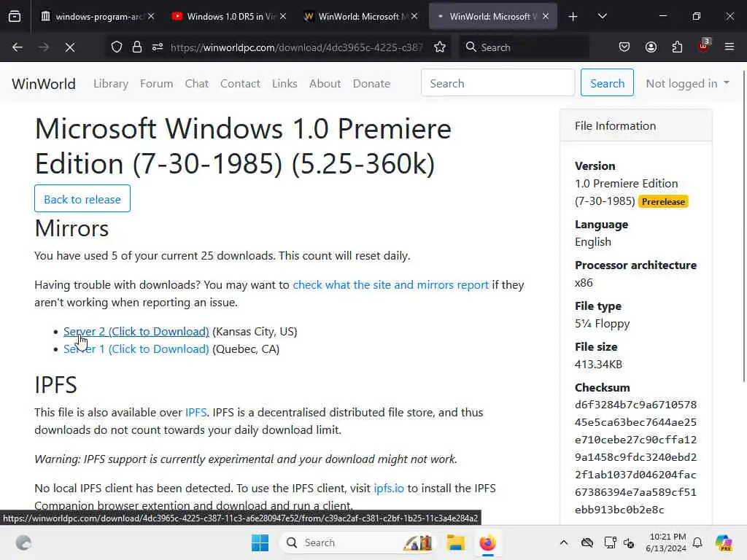This screenshot has width=747, height=560.
Task: Open the Chat nav item
Action: pos(197,83)
